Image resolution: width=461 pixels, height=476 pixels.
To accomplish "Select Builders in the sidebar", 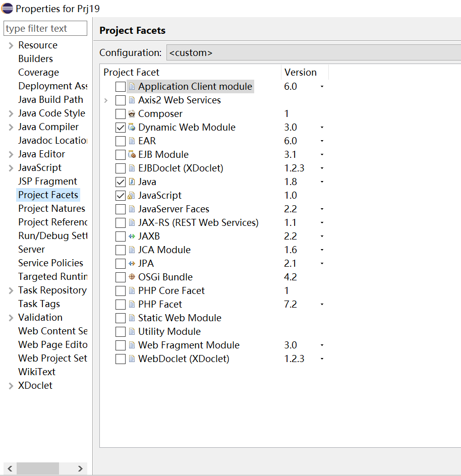I will tap(35, 58).
